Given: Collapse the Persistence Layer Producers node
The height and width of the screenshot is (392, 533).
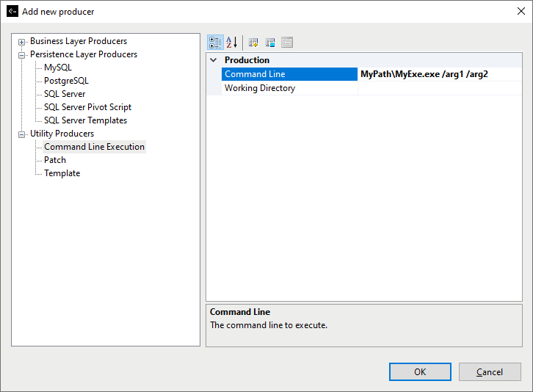Looking at the screenshot, I should pyautogui.click(x=22, y=55).
